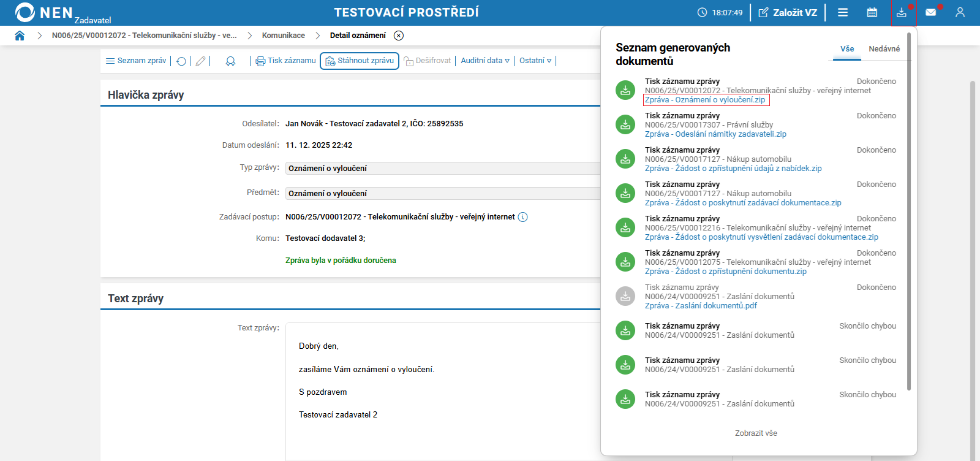This screenshot has width=980, height=461.
Task: Open the hamburger main menu in header
Action: pyautogui.click(x=843, y=12)
